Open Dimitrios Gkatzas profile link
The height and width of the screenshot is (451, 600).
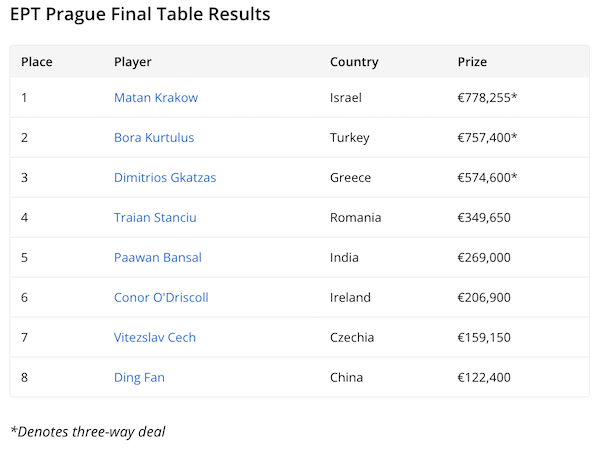coord(165,178)
